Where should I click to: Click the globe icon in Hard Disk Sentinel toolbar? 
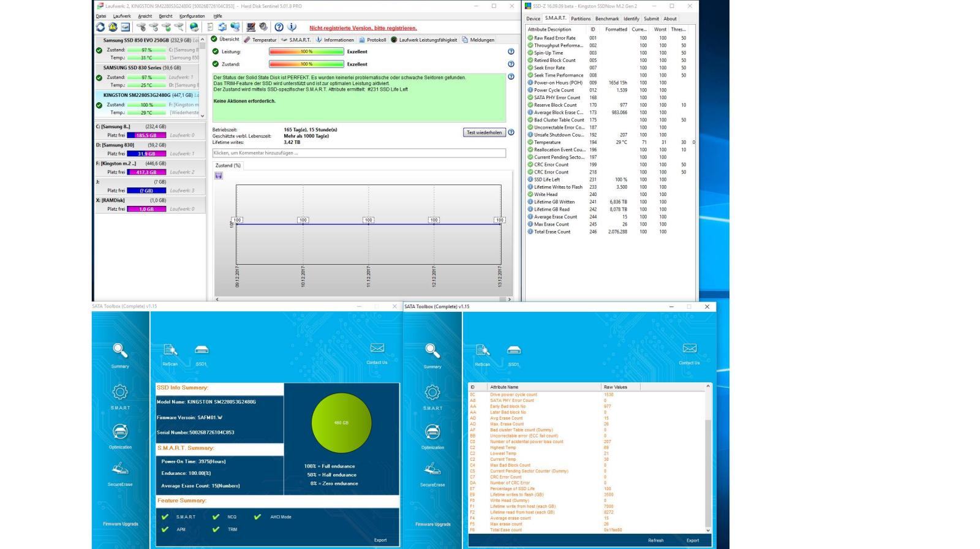point(194,27)
